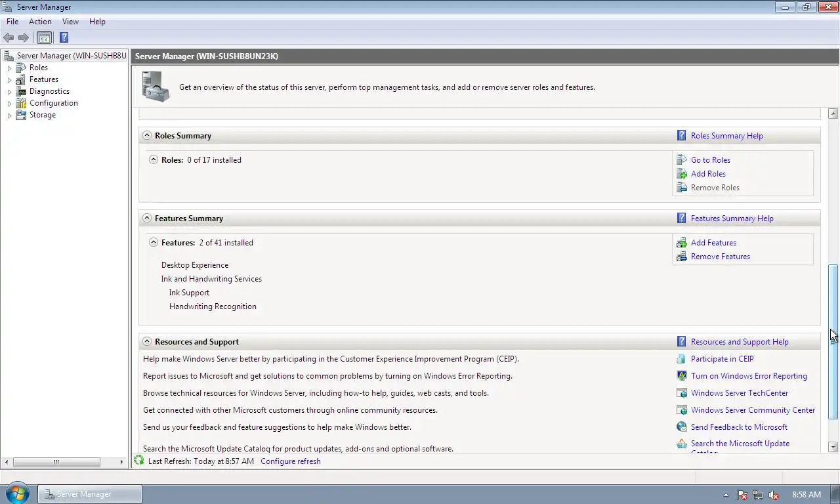The height and width of the screenshot is (504, 840).
Task: Open the Features Summary Help link
Action: click(732, 219)
